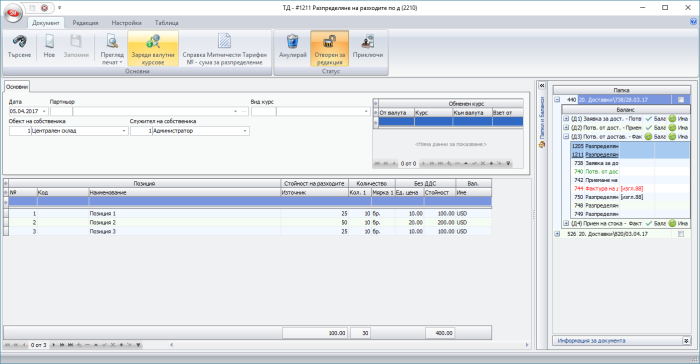Image resolution: width=700 pixels, height=364 pixels.
Task: Click the 200.00 Стойност cell
Action: (x=439, y=222)
